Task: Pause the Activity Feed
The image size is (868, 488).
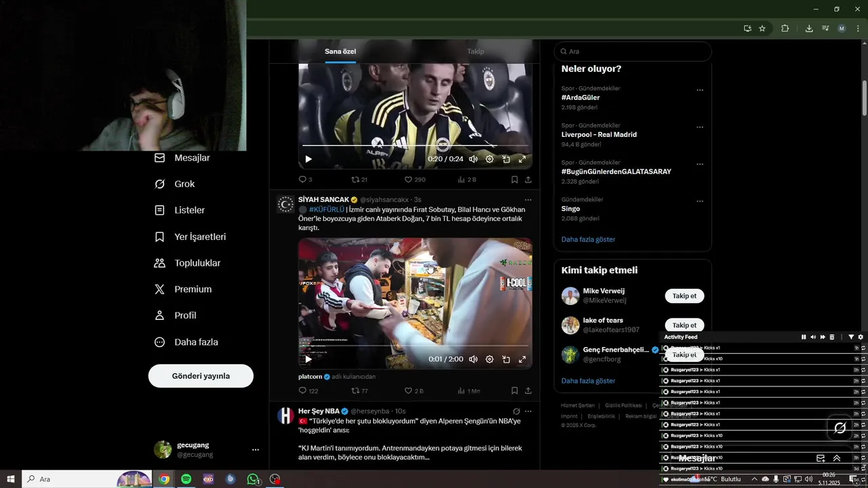Action: coord(804,337)
